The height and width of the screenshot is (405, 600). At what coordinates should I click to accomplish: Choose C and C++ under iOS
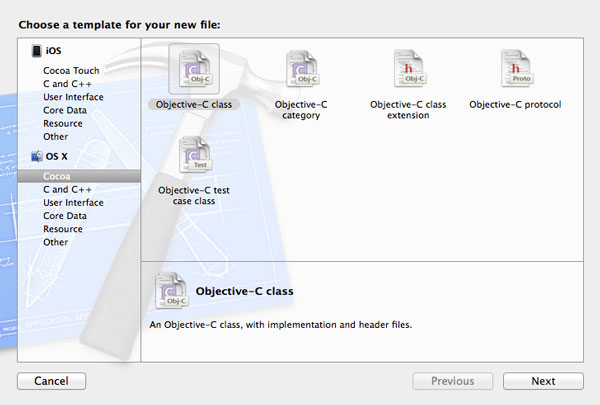click(67, 84)
